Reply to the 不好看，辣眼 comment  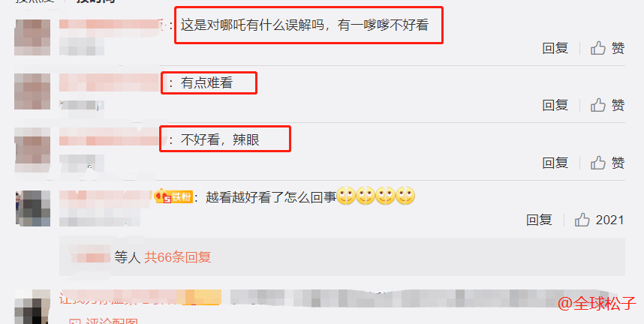click(x=555, y=163)
